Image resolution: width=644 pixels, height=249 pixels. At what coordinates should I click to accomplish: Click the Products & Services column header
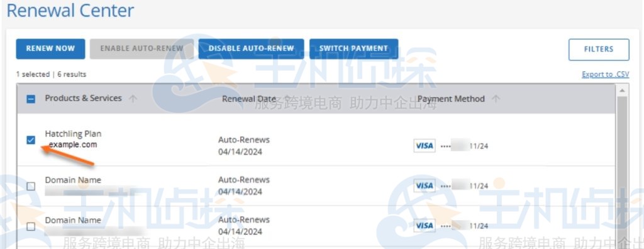pos(84,98)
